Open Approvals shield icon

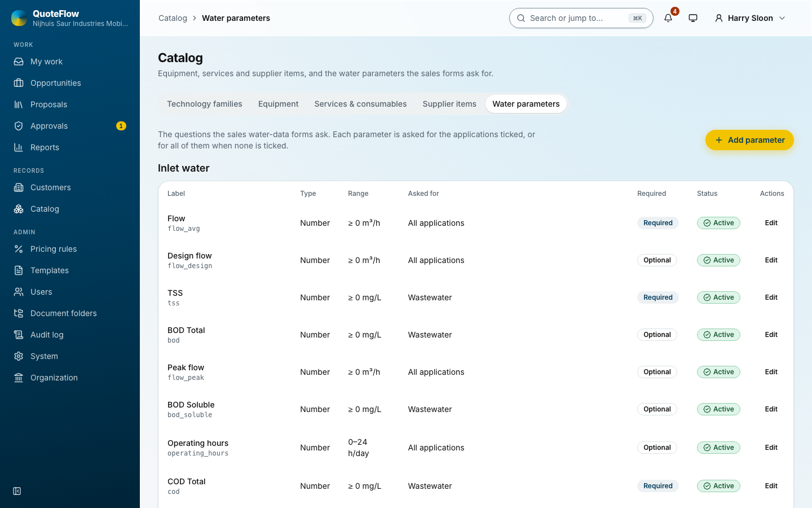pyautogui.click(x=19, y=126)
